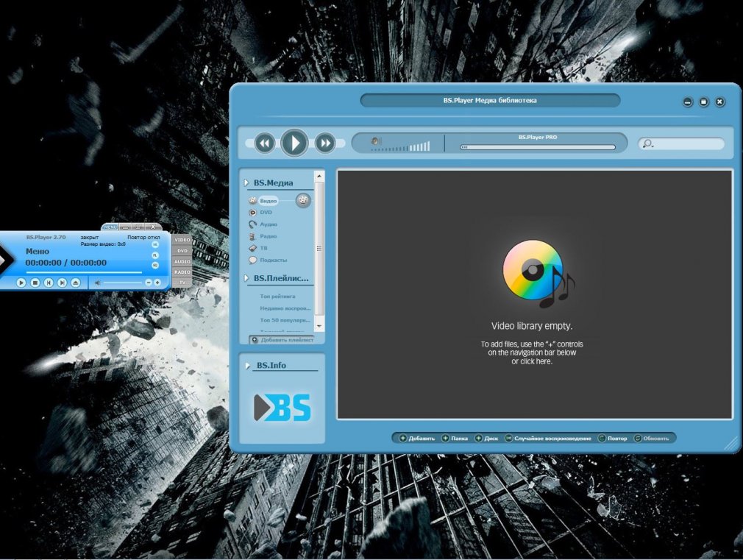Click Повтор откл text in mini player
The image size is (743, 560).
pos(143,237)
